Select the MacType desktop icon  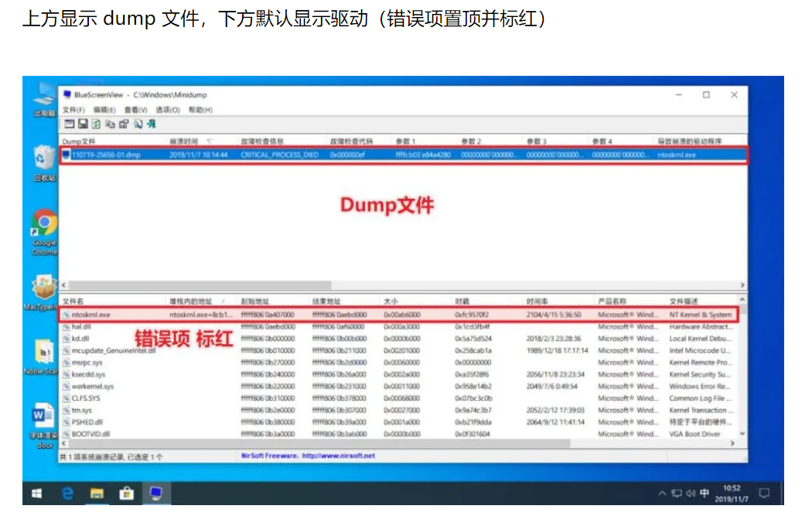coord(42,292)
